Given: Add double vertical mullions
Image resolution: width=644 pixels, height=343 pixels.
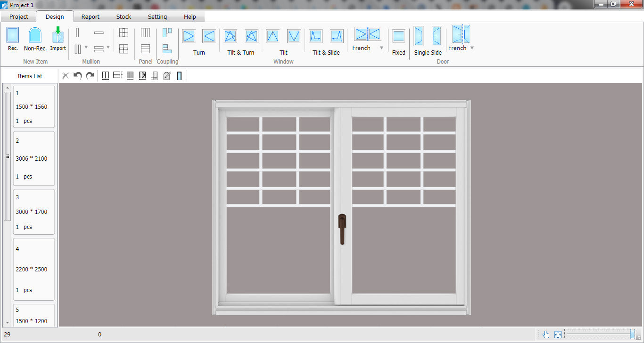Looking at the screenshot, I should coord(78,49).
